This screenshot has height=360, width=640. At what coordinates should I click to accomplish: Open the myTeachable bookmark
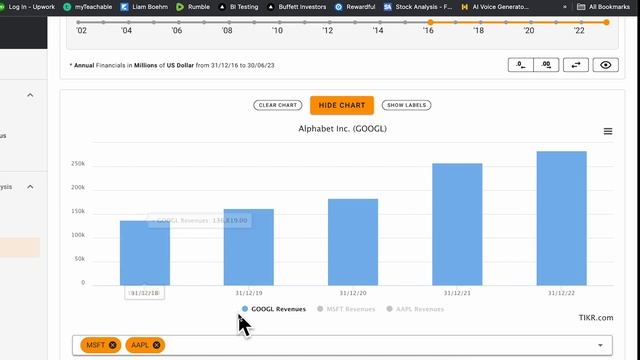88,7
